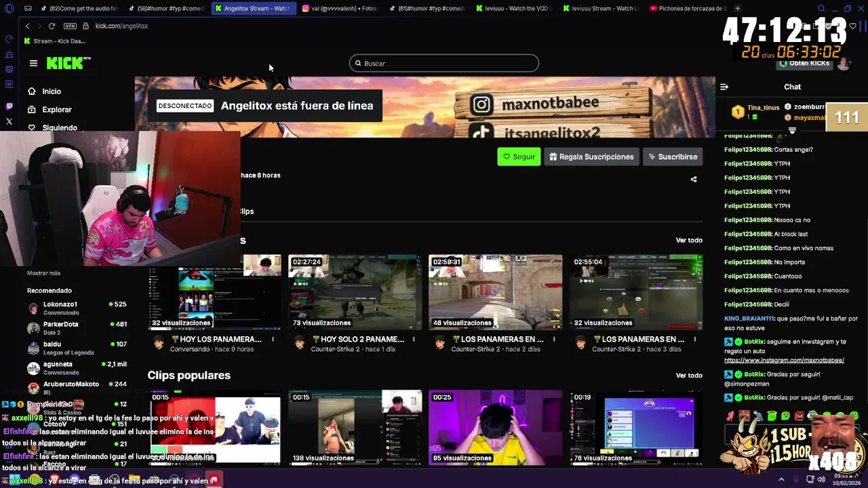Screen dimensions: 868x488
Task: Click the Buscar search field
Action: (444, 63)
